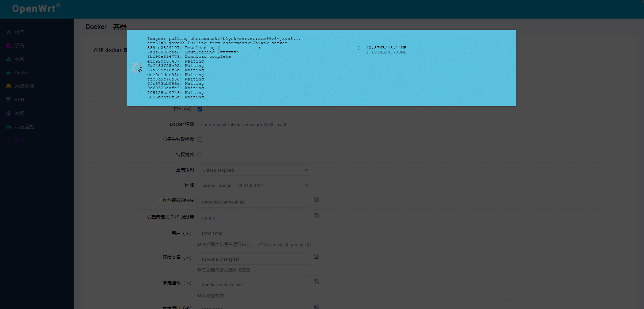Click the '12.37MB/43.14MB' progress text
644x309 pixels.
[386, 48]
